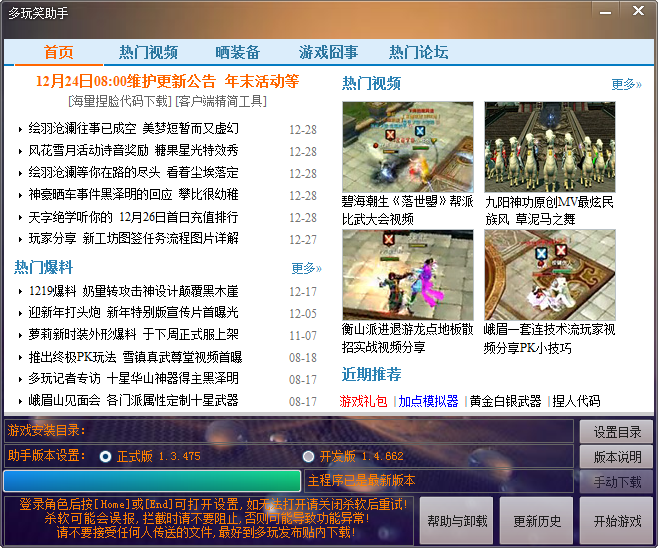Open the 晒装备 tab

click(x=237, y=53)
